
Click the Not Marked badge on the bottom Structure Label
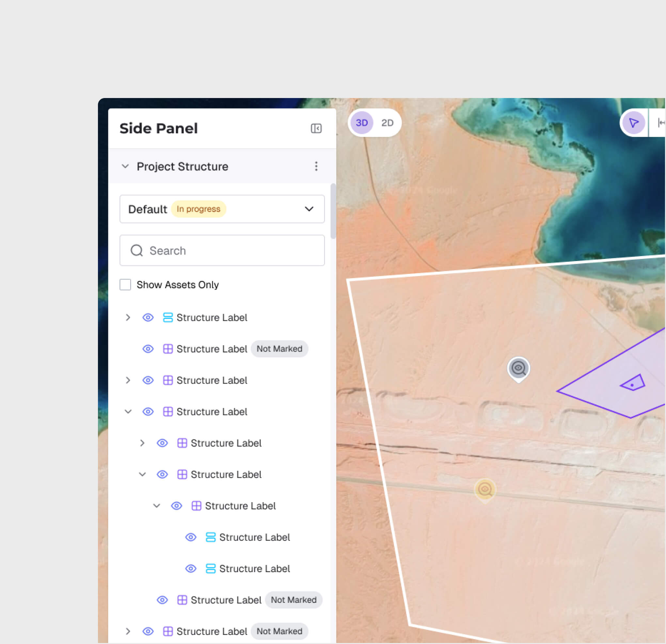[279, 631]
